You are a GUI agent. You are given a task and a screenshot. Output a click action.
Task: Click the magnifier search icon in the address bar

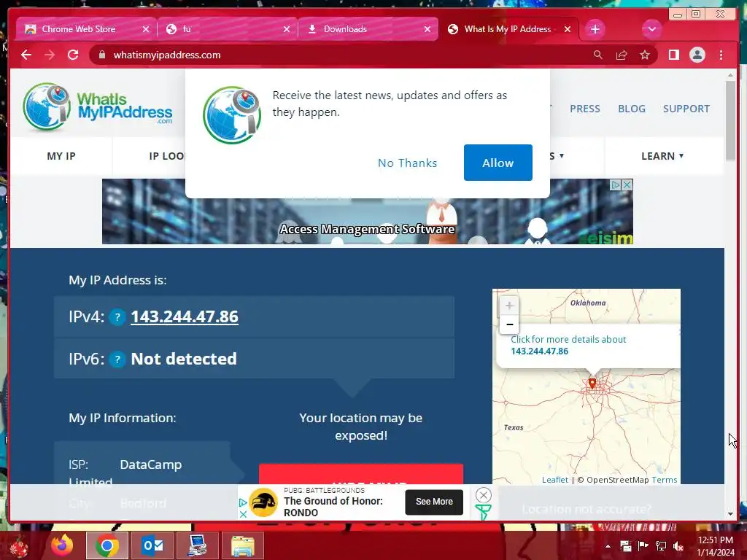point(598,55)
